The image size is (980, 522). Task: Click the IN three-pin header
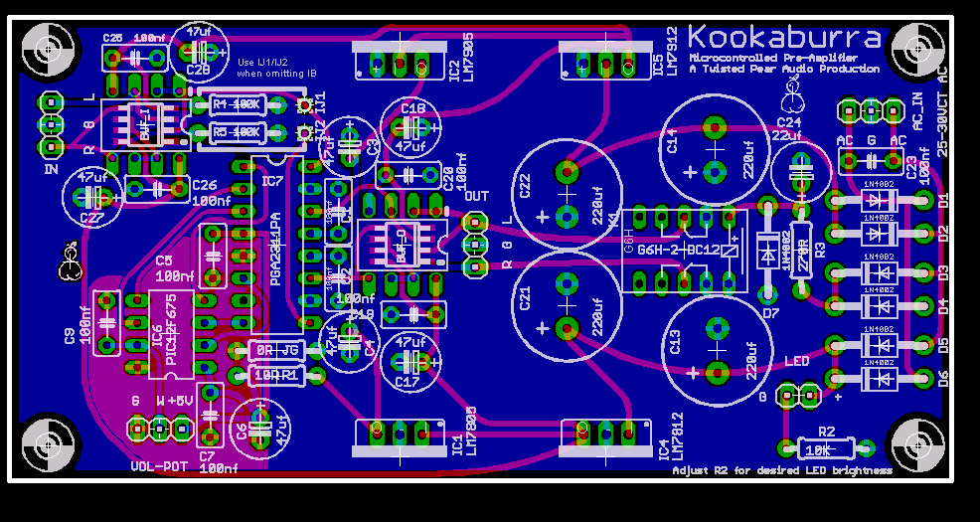coord(50,125)
